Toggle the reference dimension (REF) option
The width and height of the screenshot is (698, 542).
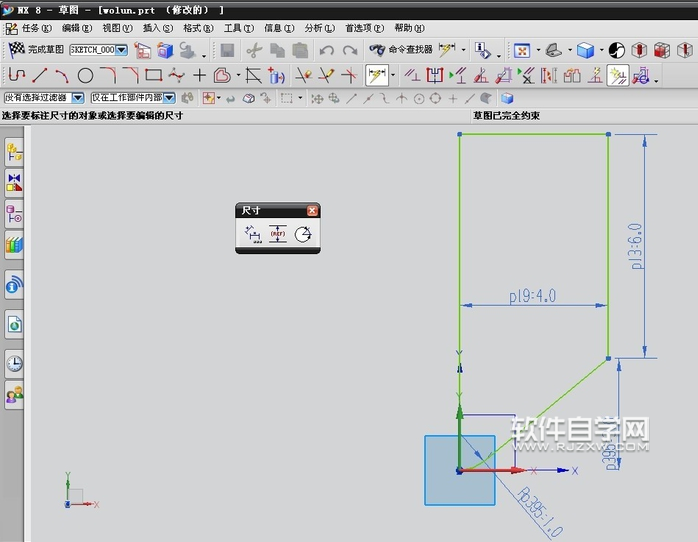tap(278, 234)
